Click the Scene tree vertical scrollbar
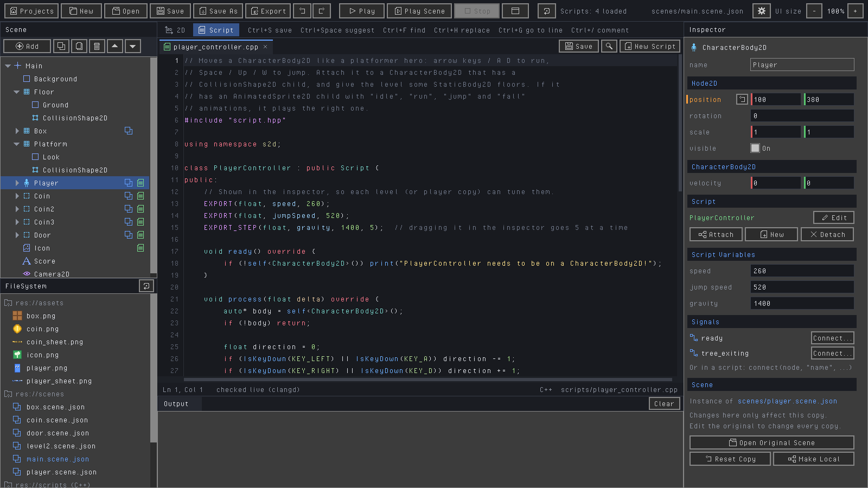The image size is (868, 488). click(154, 164)
